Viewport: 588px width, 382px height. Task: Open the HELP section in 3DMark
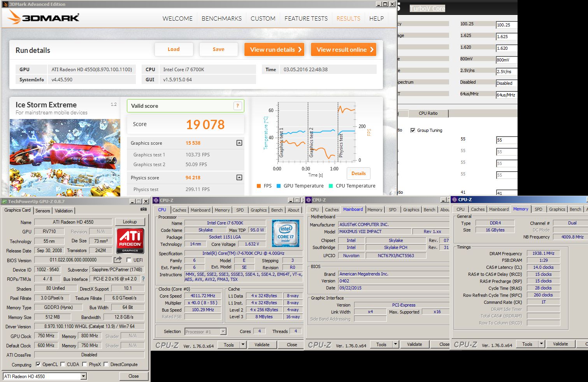click(x=376, y=18)
